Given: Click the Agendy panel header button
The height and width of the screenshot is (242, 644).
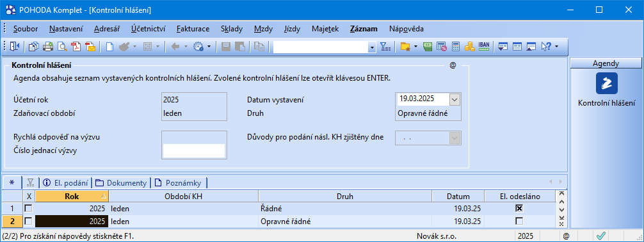Looking at the screenshot, I should coord(606,63).
